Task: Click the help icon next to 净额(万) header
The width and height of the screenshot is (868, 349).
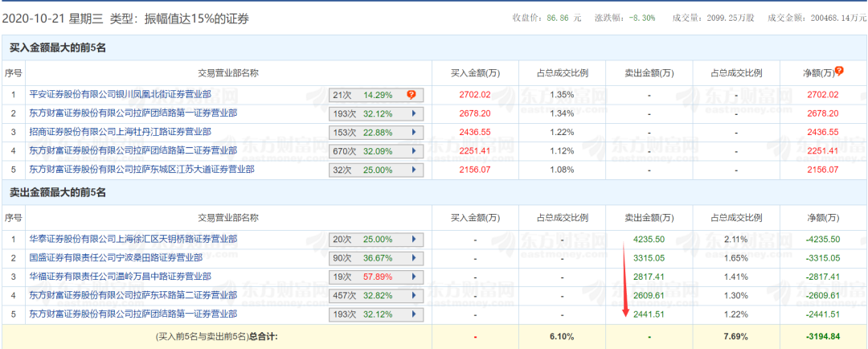Action: pos(839,71)
